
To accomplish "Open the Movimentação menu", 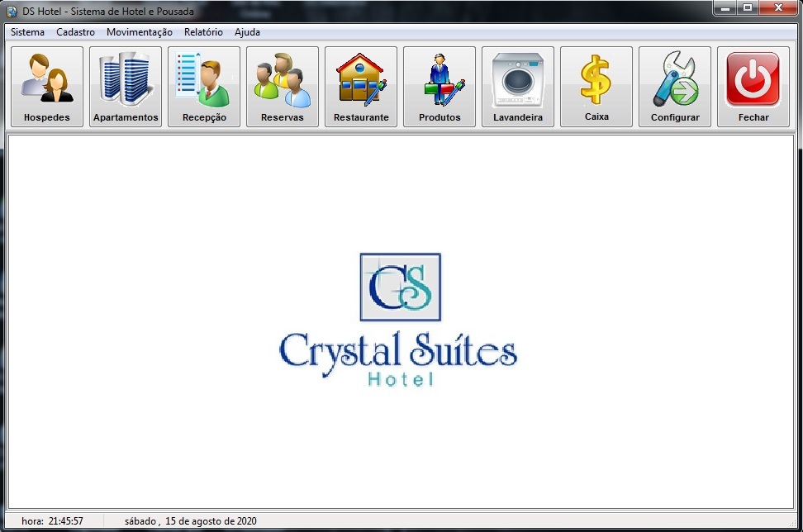I will (140, 31).
